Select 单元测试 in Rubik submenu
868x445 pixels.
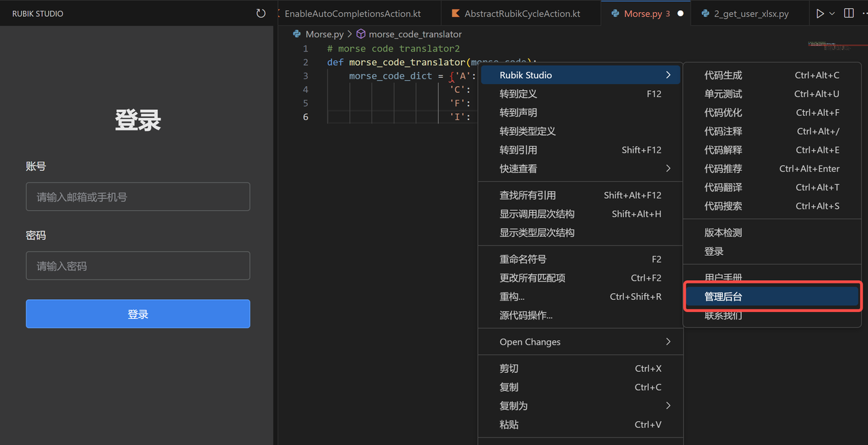(x=772, y=94)
